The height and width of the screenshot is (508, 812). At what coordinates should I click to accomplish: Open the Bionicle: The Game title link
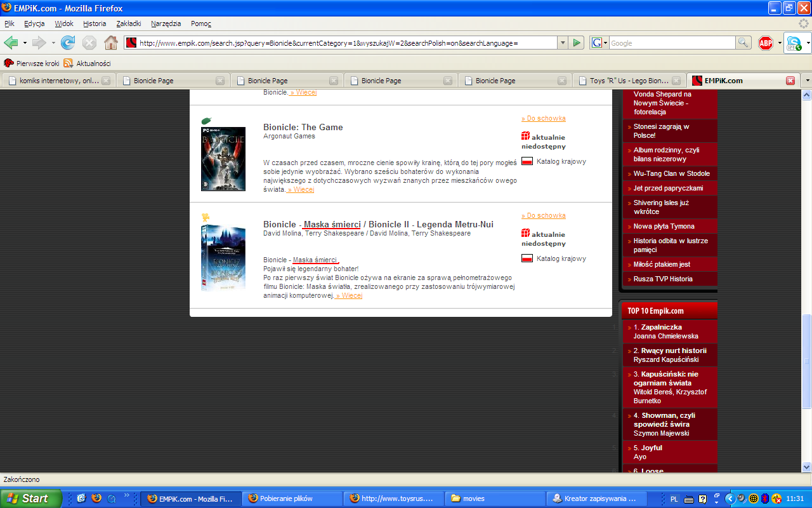click(x=303, y=127)
